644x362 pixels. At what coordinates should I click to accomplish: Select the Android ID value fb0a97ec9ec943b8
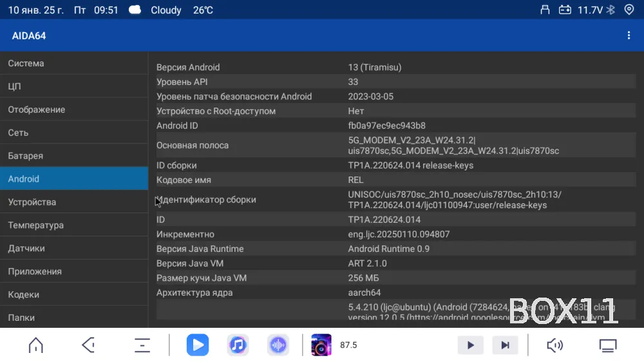(386, 126)
